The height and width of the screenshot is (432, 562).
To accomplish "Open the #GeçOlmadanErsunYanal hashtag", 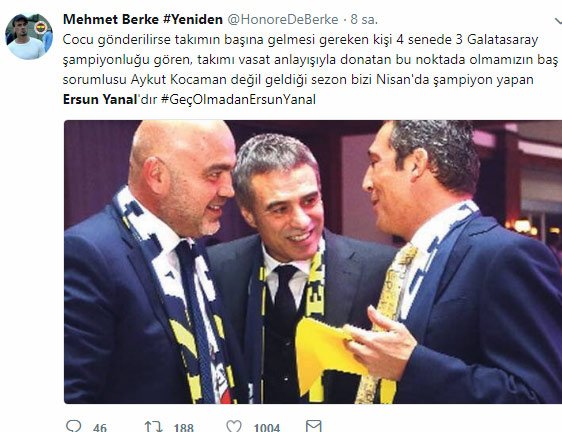I will pyautogui.click(x=238, y=99).
